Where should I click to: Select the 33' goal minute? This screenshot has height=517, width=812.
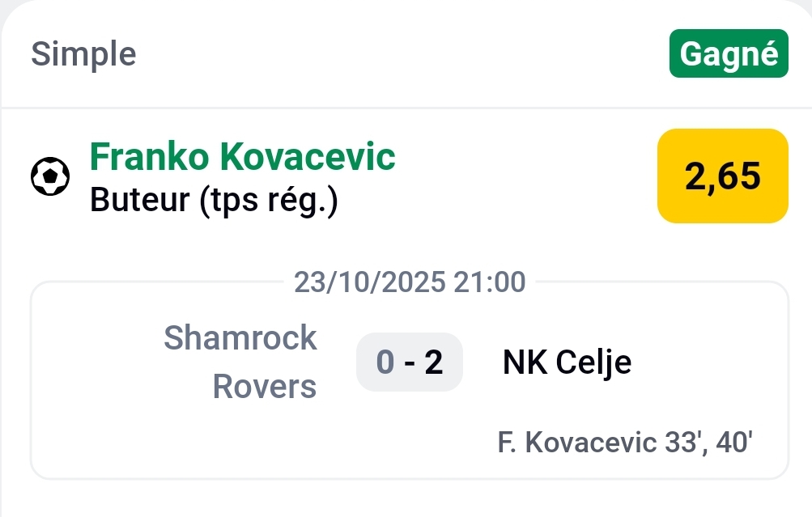[681, 443]
